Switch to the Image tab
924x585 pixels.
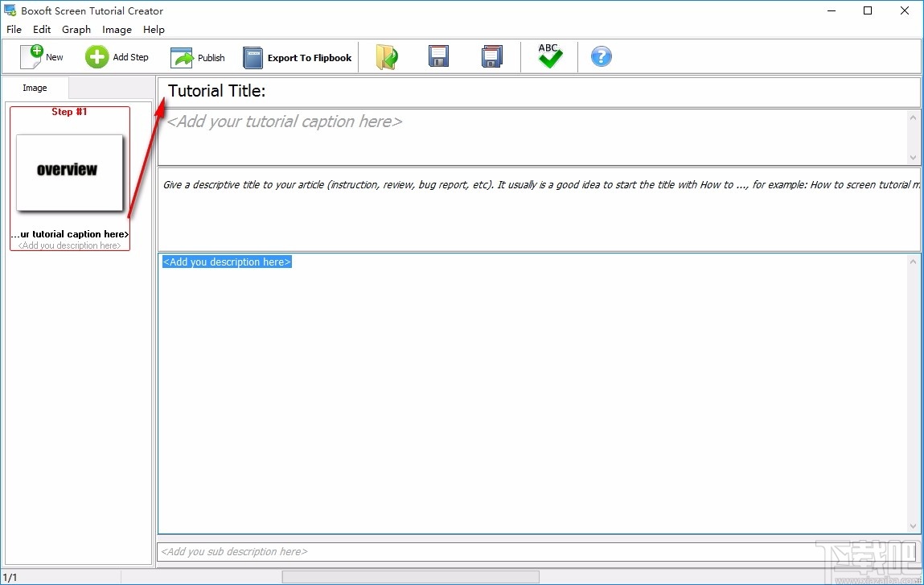pyautogui.click(x=35, y=87)
